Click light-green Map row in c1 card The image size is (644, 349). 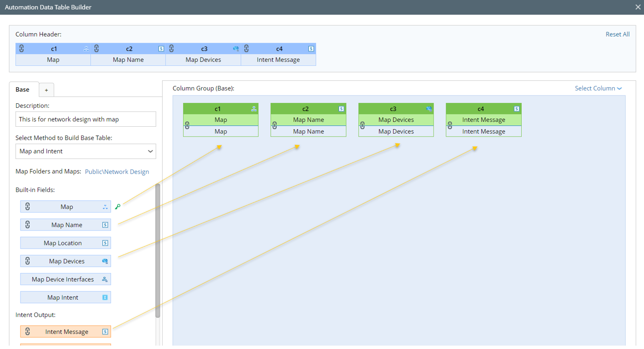click(x=221, y=119)
